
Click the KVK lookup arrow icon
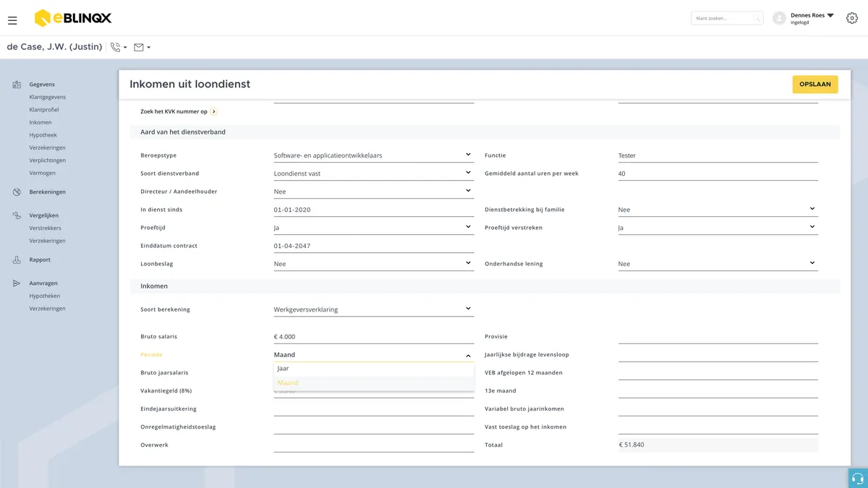pyautogui.click(x=214, y=111)
